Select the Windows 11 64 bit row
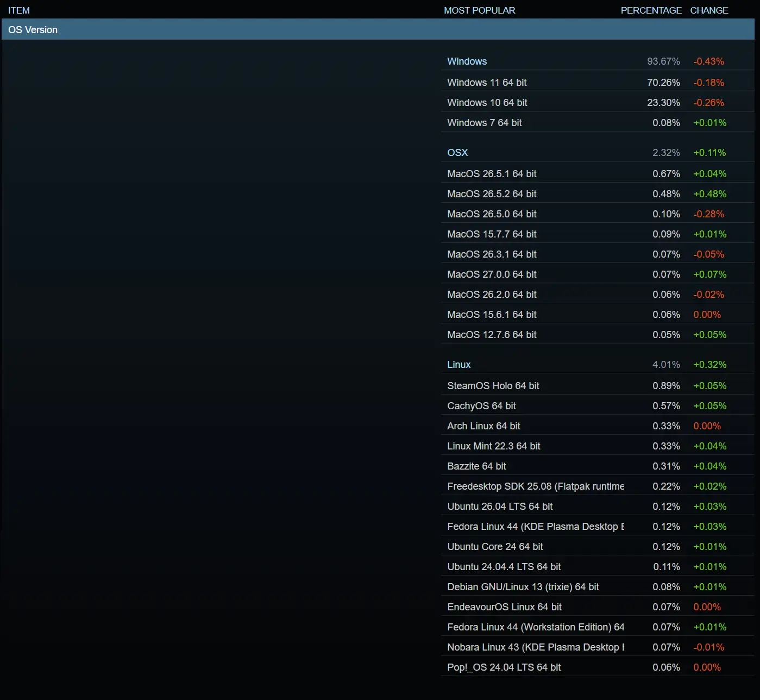The width and height of the screenshot is (760, 700). point(598,83)
